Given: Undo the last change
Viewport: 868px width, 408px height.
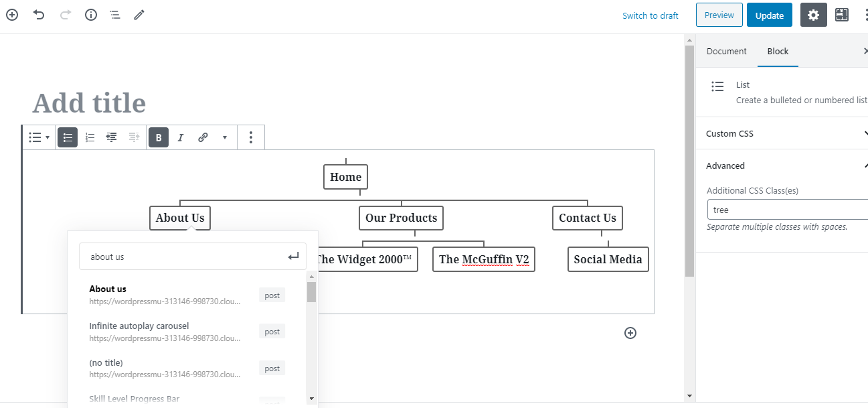Looking at the screenshot, I should coord(39,15).
